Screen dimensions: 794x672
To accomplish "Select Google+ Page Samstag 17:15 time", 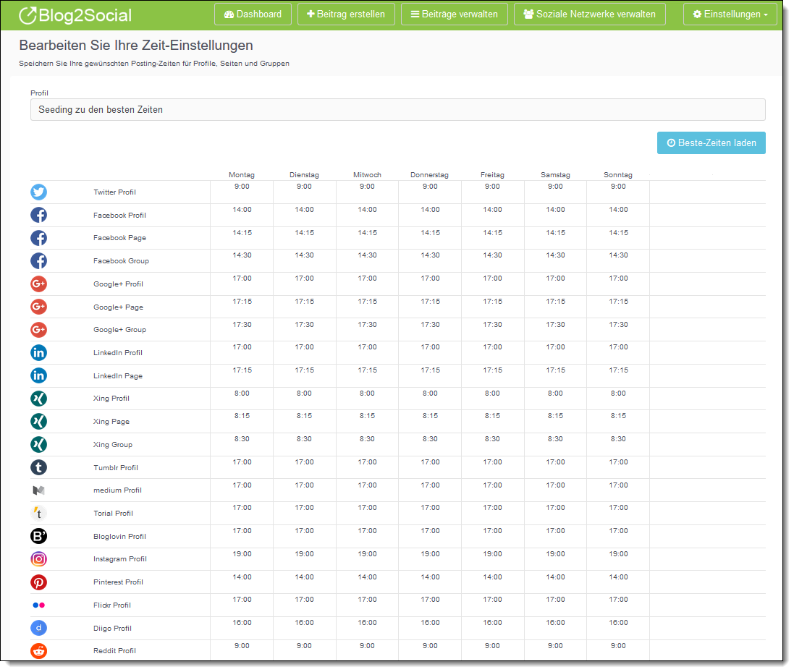I will 555,302.
